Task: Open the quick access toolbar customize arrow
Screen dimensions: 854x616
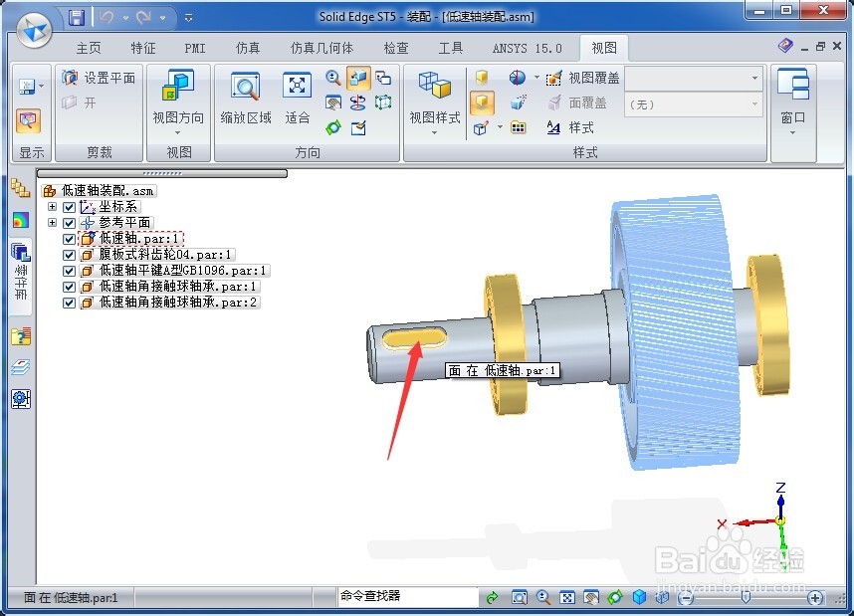Action: point(188,18)
